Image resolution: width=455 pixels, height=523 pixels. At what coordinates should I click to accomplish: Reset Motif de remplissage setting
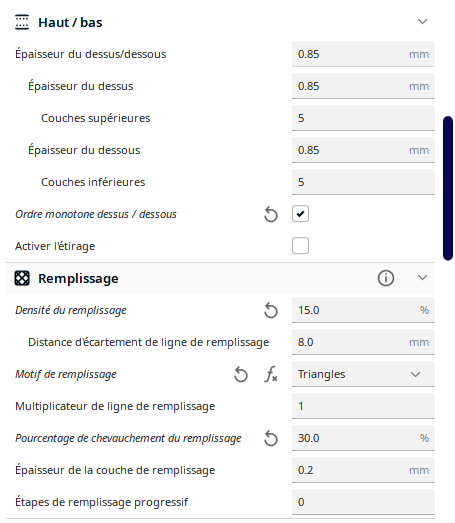pos(241,374)
